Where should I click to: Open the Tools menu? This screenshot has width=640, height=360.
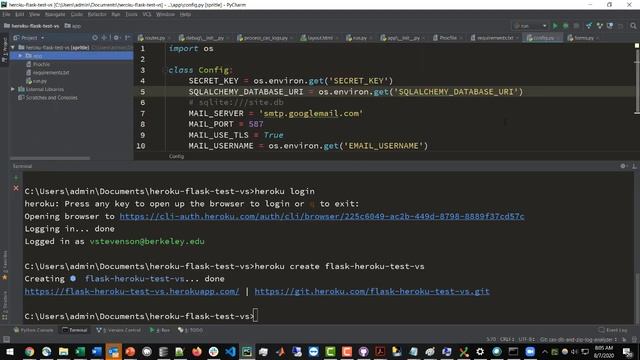pos(131,14)
